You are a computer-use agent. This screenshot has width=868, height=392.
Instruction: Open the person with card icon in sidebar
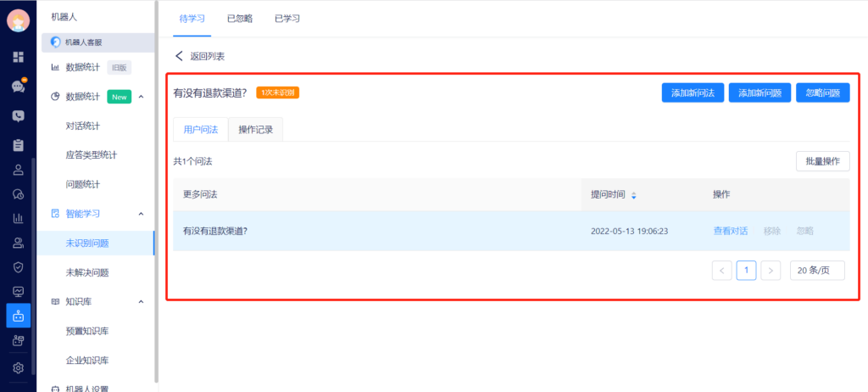[19, 243]
